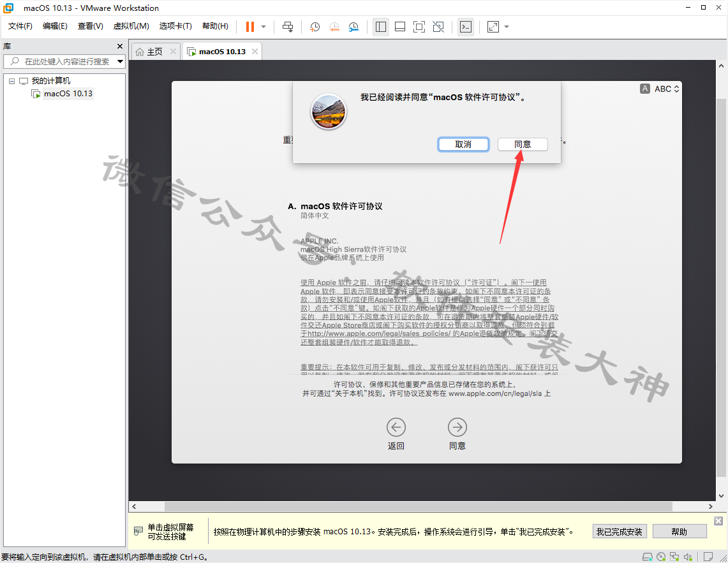Screen dimensions: 728x563
Task: Open the 选项卡(T) menu
Action: (175, 26)
